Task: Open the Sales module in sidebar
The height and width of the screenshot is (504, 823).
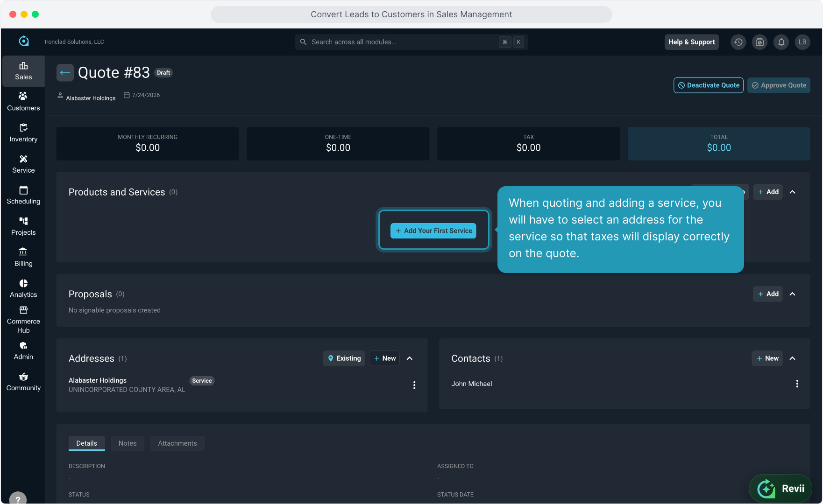Action: [23, 71]
